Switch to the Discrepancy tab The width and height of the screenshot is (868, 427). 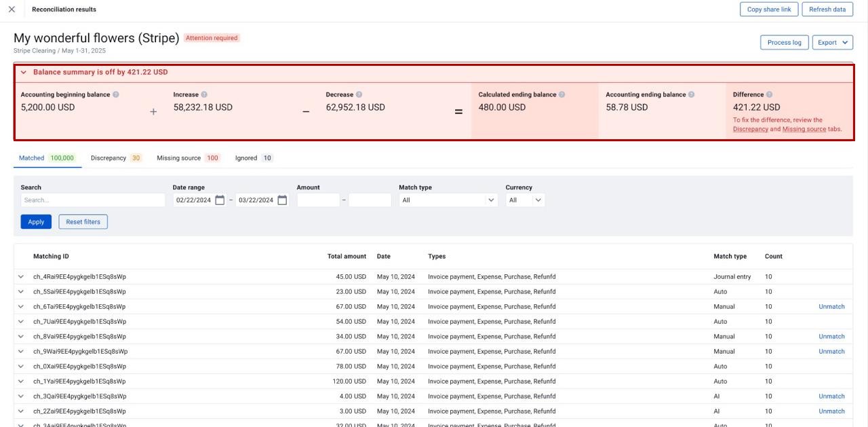tap(116, 158)
